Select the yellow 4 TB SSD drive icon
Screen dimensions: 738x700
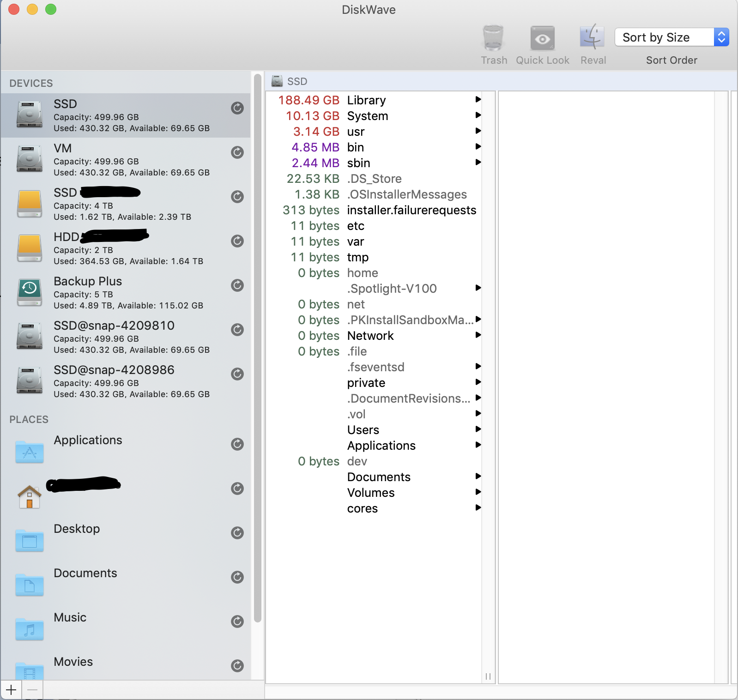tap(30, 203)
